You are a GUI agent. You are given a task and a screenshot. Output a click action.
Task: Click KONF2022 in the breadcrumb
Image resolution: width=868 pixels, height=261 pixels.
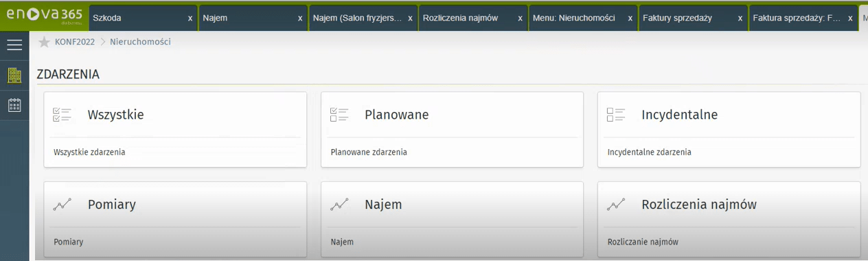coord(75,42)
